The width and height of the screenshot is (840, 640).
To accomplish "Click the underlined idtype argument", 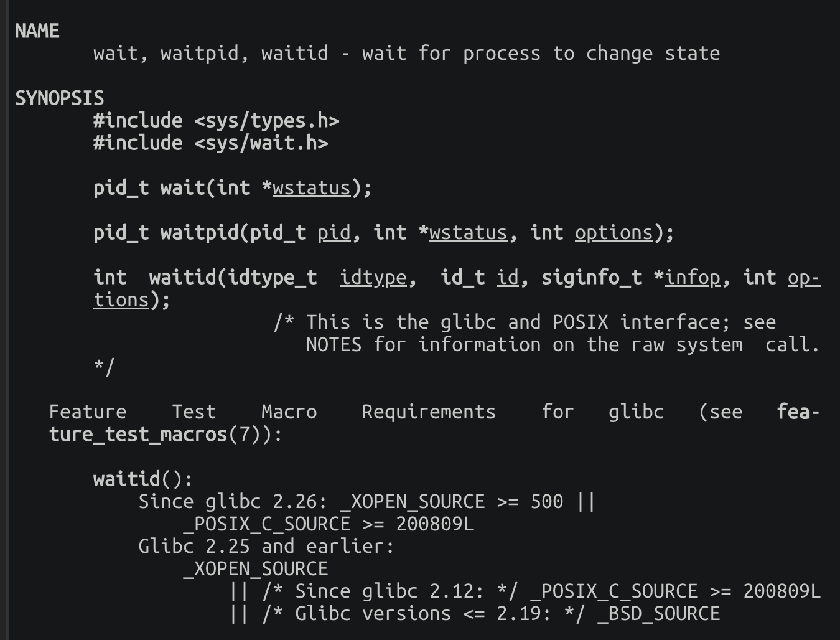I will tap(373, 278).
